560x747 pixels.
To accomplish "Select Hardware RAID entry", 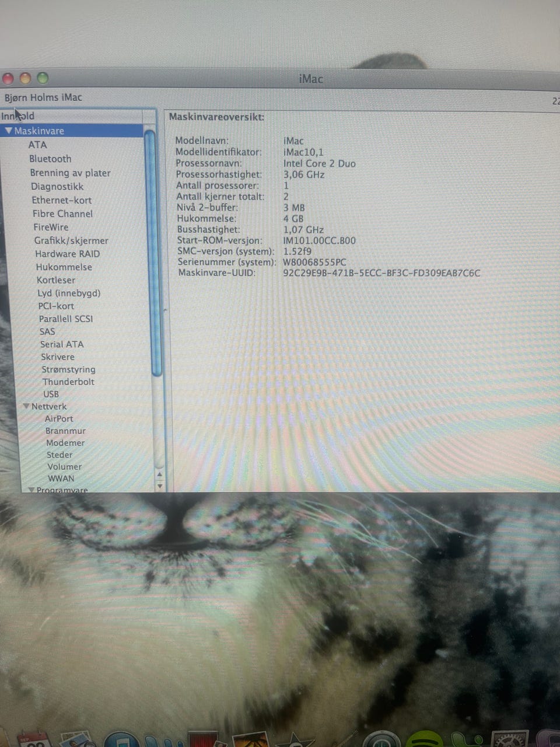I will [x=67, y=254].
